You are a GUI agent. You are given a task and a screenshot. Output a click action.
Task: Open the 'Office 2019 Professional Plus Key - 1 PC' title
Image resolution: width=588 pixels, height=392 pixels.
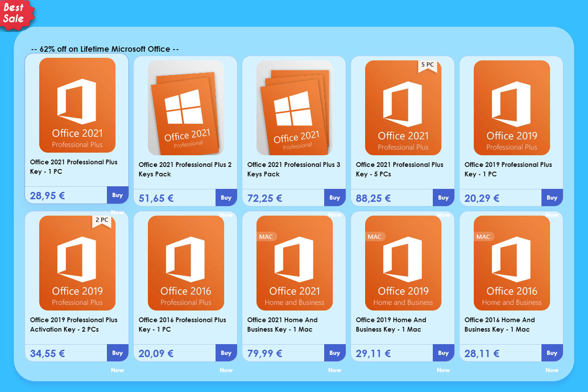[x=508, y=169]
